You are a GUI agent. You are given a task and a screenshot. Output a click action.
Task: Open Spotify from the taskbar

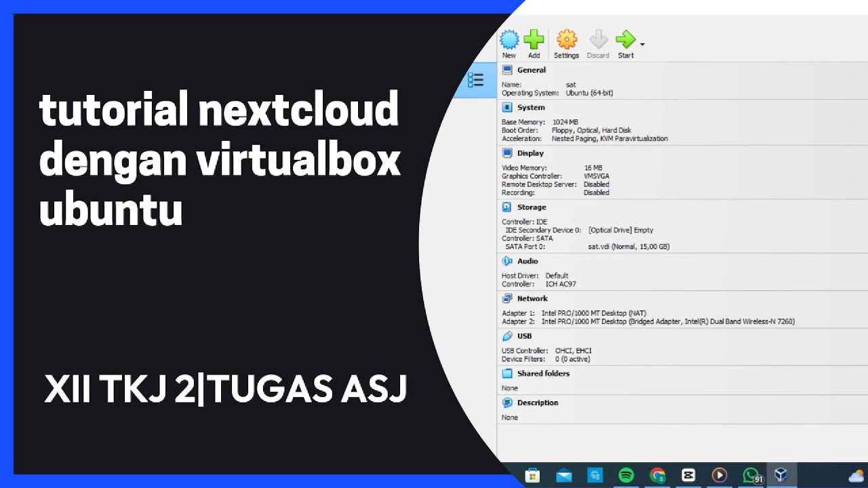point(626,476)
